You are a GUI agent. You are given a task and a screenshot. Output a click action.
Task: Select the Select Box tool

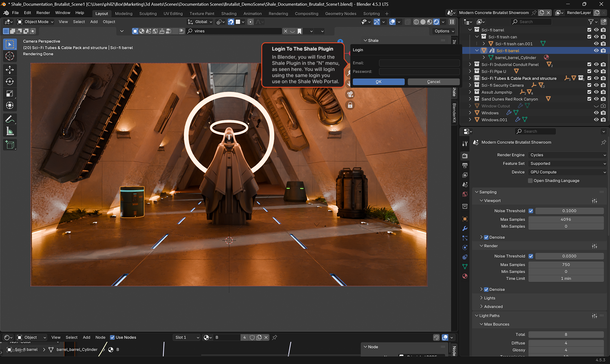tap(10, 44)
